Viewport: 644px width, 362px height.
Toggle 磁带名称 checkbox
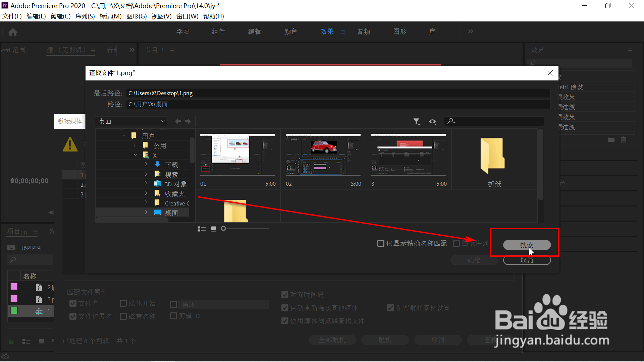pos(123,316)
